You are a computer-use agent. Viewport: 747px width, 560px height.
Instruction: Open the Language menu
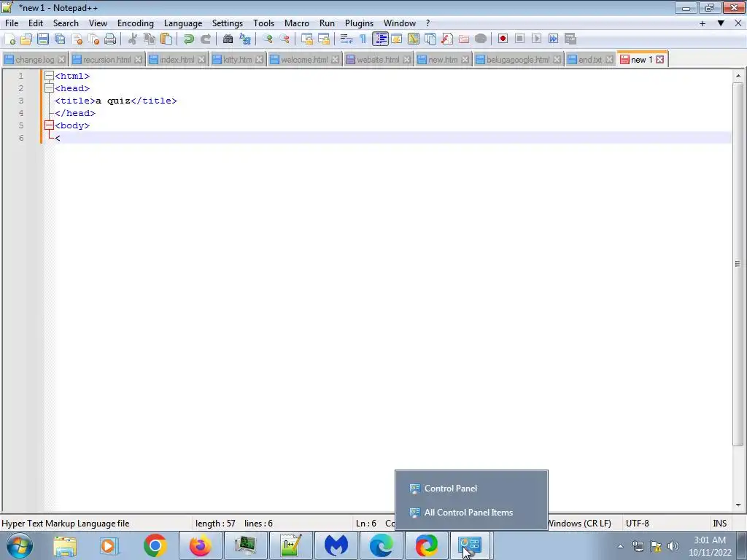(183, 23)
